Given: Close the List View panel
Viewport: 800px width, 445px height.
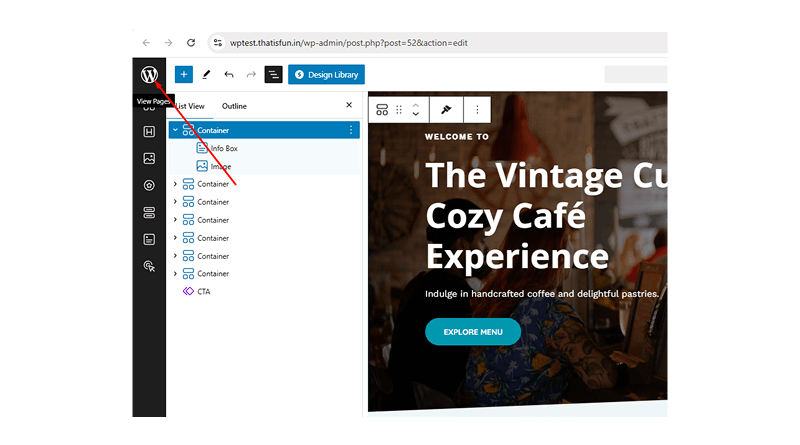Looking at the screenshot, I should pos(349,105).
